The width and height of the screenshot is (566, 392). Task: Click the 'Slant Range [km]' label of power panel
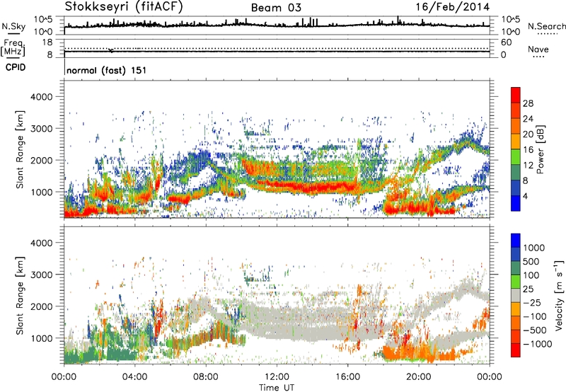coord(20,149)
